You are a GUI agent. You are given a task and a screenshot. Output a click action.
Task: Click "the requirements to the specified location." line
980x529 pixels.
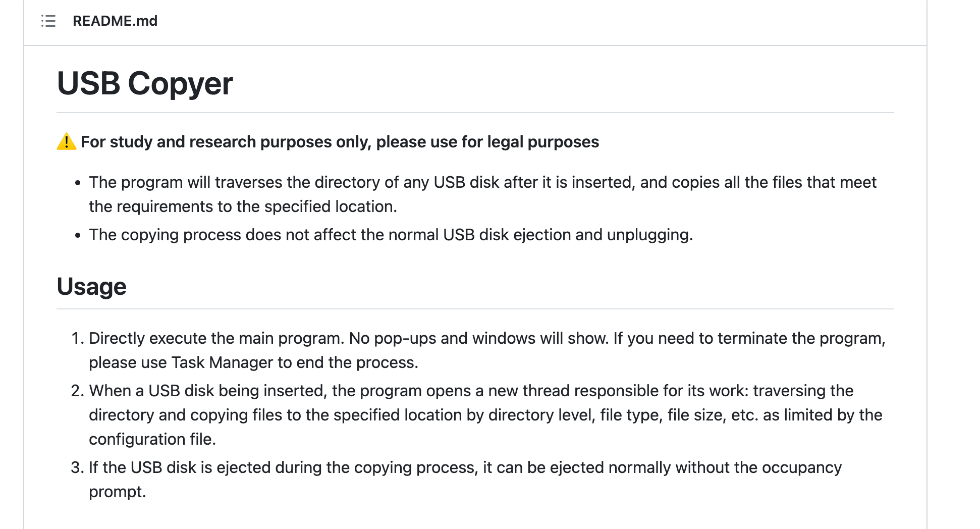coord(243,206)
